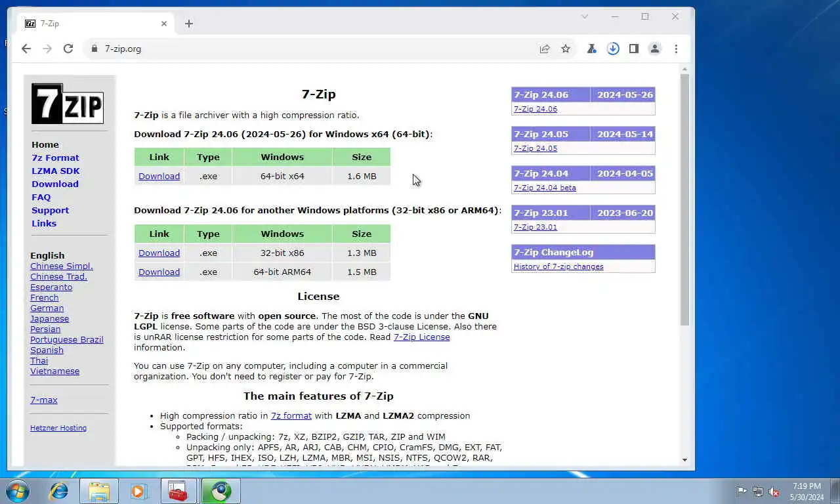This screenshot has width=840, height=504.
Task: Switch language to Portuguese Brazil
Action: pos(67,339)
